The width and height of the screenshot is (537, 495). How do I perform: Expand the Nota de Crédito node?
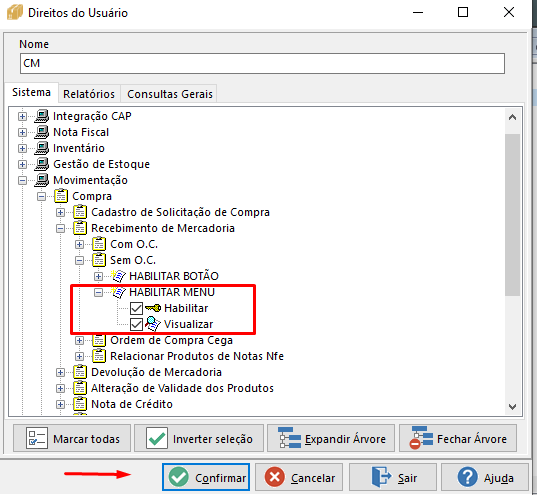pos(60,405)
